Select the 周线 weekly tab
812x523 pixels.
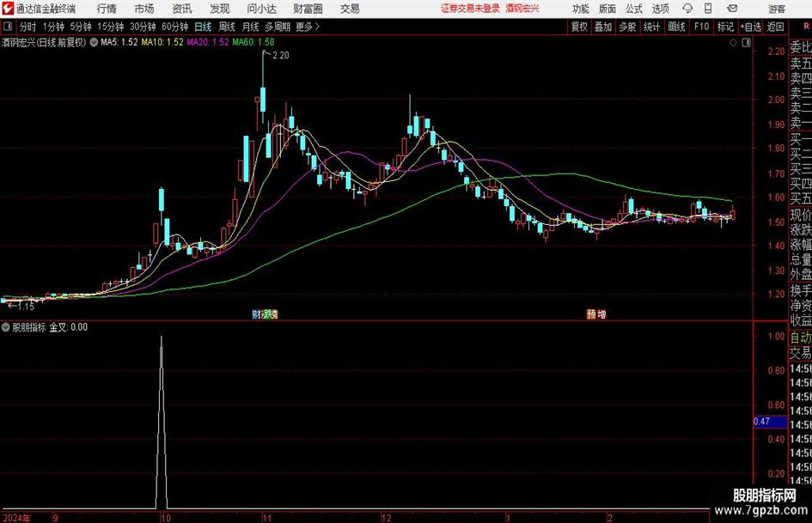[x=227, y=27]
